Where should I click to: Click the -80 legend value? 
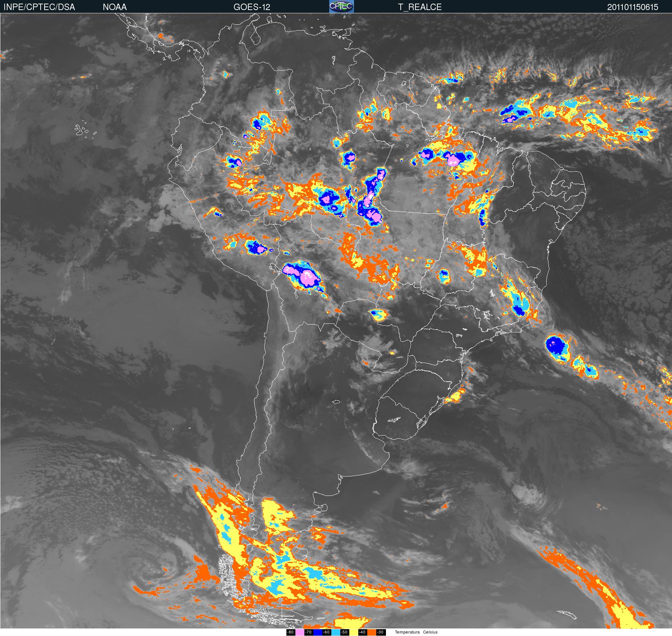[x=290, y=632]
